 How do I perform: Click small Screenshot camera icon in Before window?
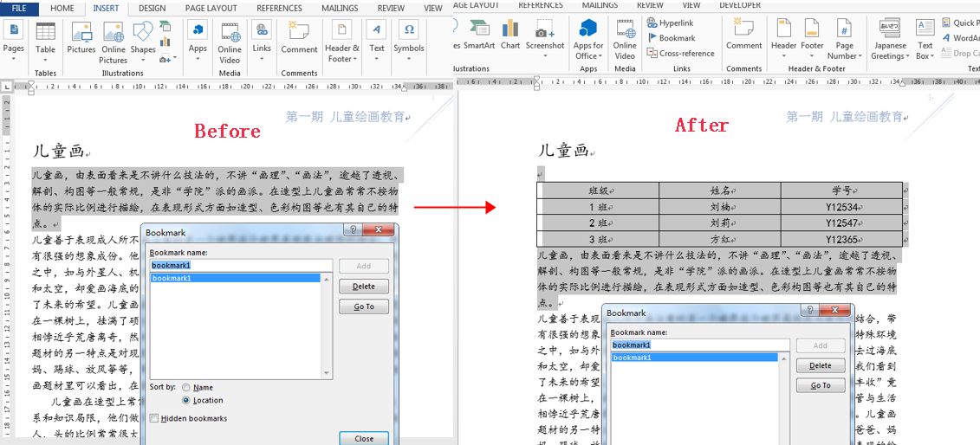tap(165, 58)
